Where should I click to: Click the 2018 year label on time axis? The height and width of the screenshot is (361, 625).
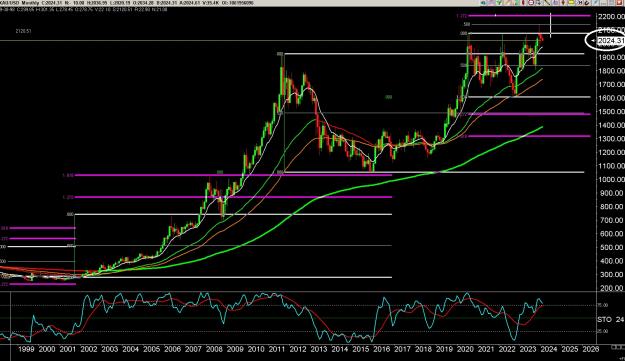[423, 349]
